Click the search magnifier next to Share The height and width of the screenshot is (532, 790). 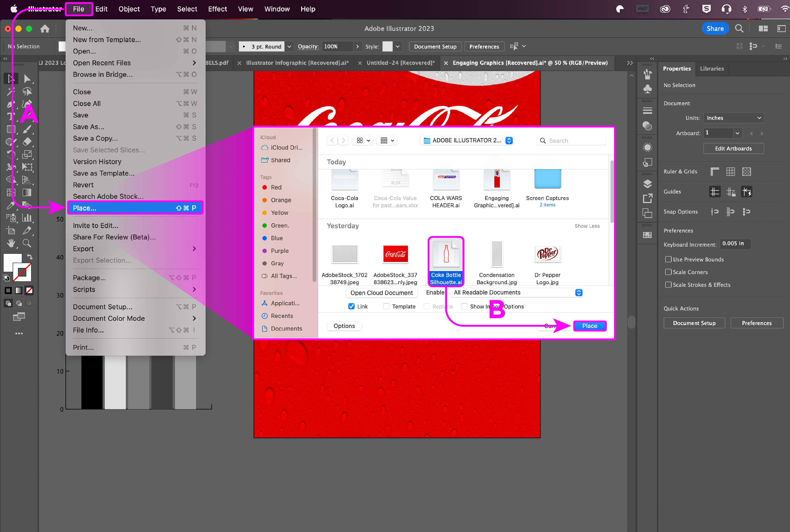[739, 28]
